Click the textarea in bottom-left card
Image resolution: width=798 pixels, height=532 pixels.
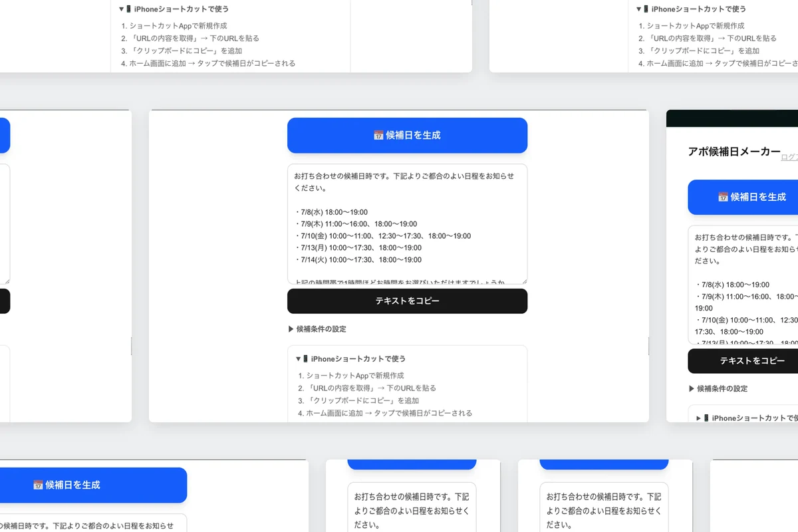coord(93,523)
